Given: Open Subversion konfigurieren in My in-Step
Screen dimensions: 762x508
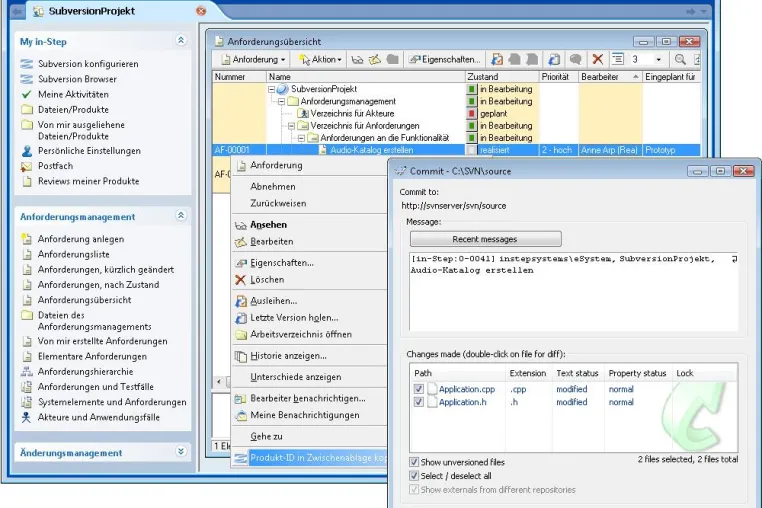Looking at the screenshot, I should (x=88, y=64).
